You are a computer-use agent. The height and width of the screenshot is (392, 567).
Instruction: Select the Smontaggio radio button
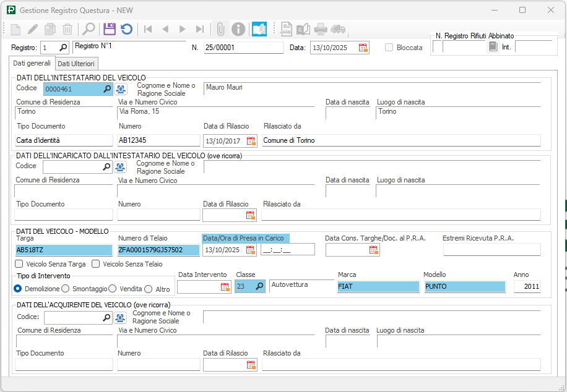pos(66,289)
